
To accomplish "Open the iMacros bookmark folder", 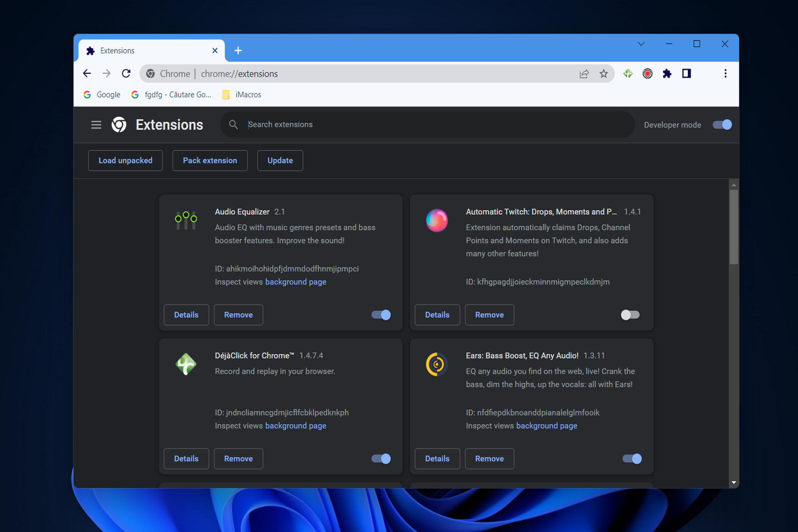I will coord(241,95).
